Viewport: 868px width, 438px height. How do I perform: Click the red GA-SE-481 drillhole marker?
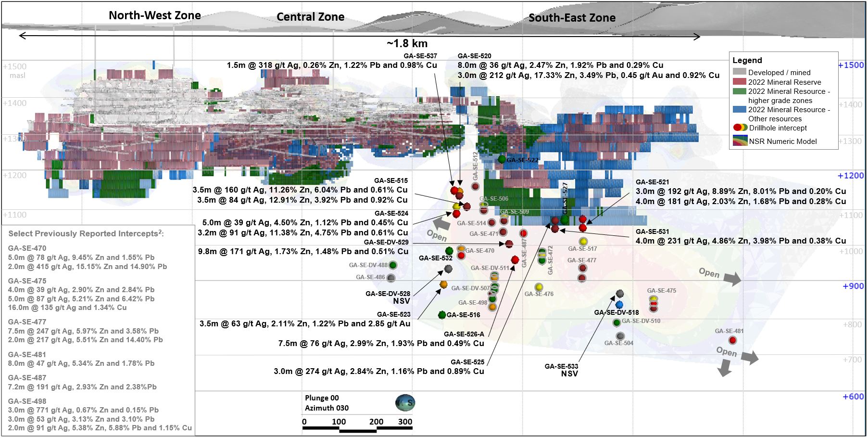point(732,340)
